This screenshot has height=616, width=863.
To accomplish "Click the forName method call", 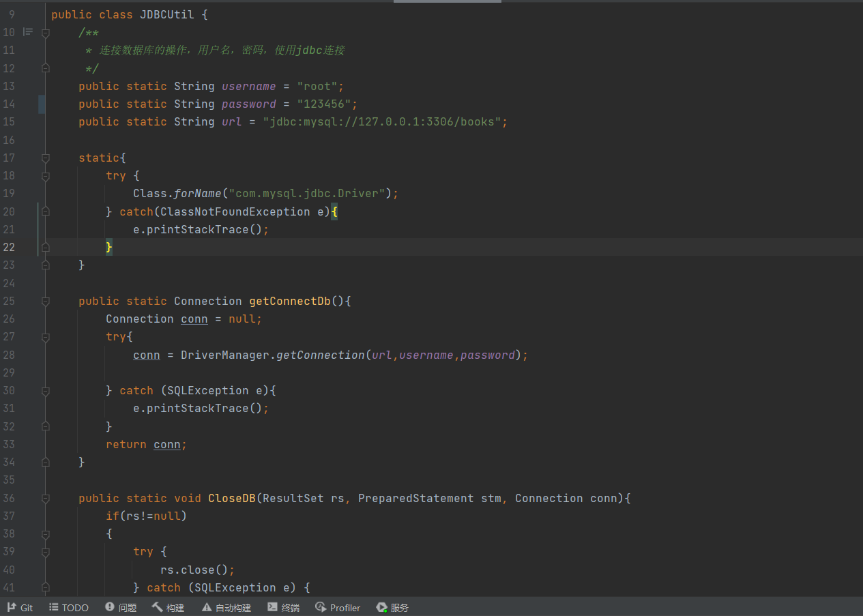I will coord(198,194).
